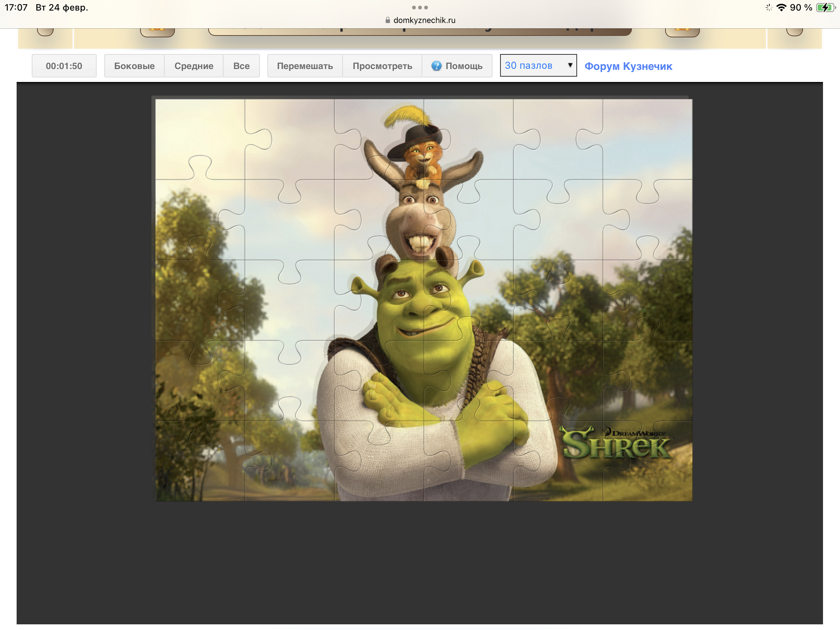Viewport: 840px width, 630px height.
Task: Click the Помощь help button label
Action: 464,66
